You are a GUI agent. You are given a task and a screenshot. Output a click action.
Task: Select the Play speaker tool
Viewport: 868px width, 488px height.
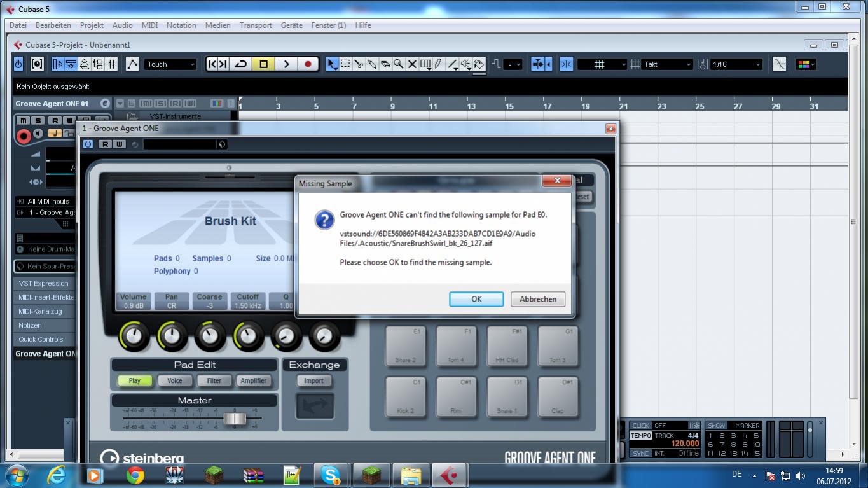[465, 64]
